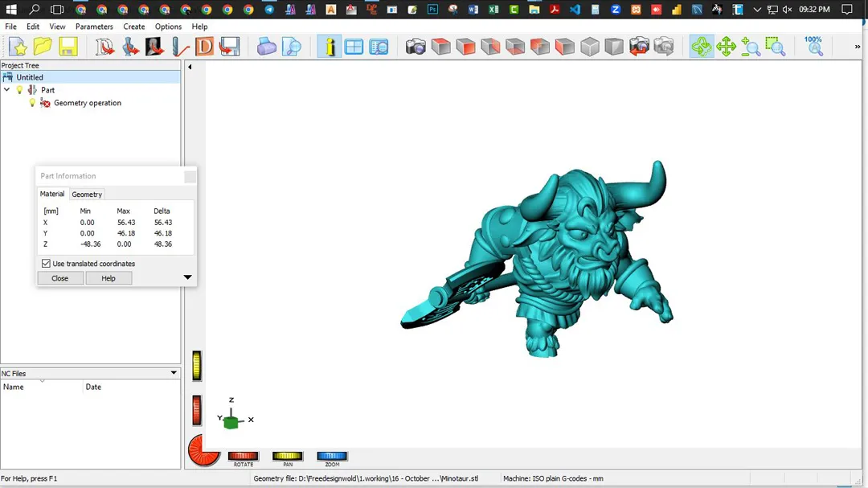
Task: Click the red ROTATE thumbwheel
Action: [x=243, y=456]
